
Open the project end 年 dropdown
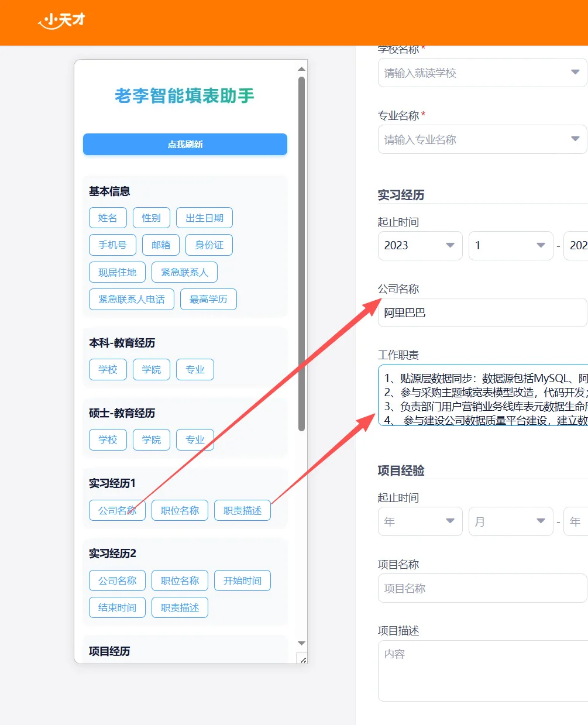[x=576, y=521]
